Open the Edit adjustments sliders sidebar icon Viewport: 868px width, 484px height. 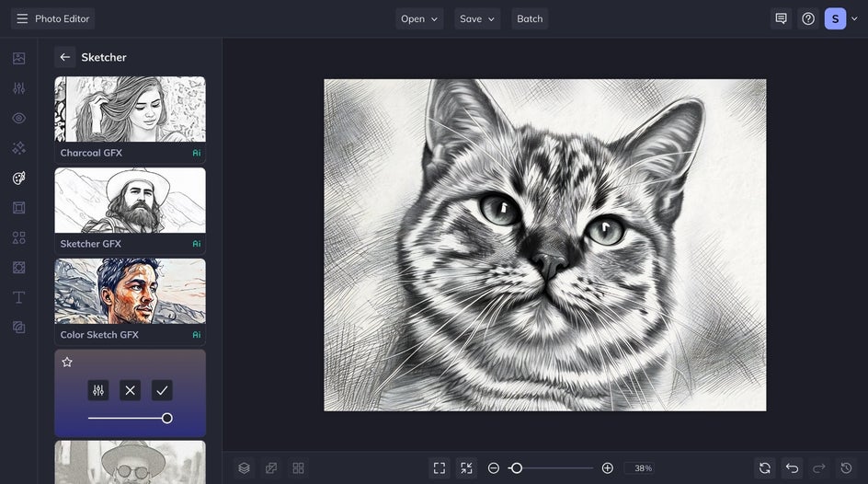pos(18,88)
